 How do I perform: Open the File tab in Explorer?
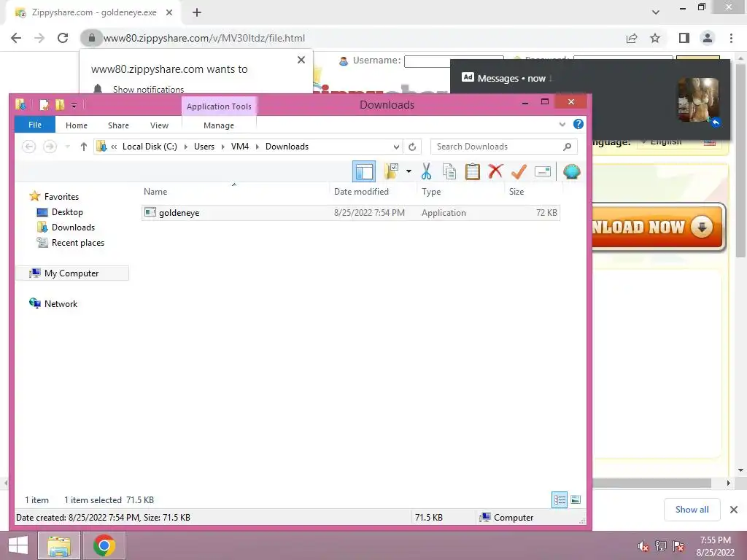(35, 125)
